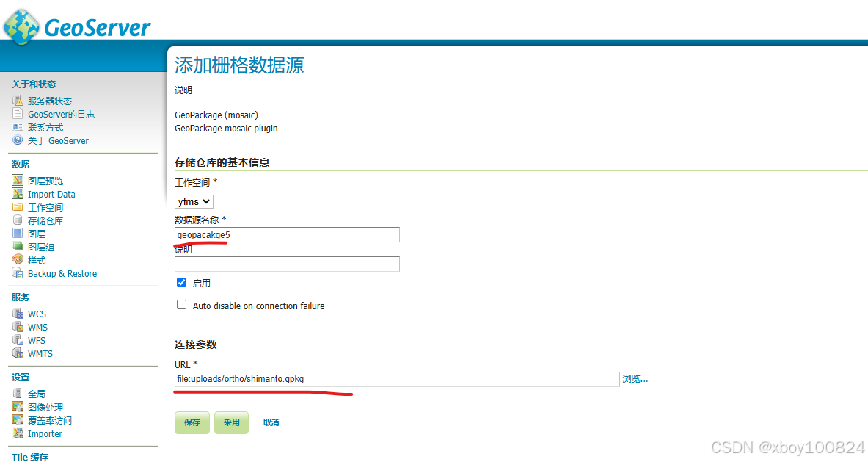Open 覆盖率访问 coverage access link

[50, 420]
